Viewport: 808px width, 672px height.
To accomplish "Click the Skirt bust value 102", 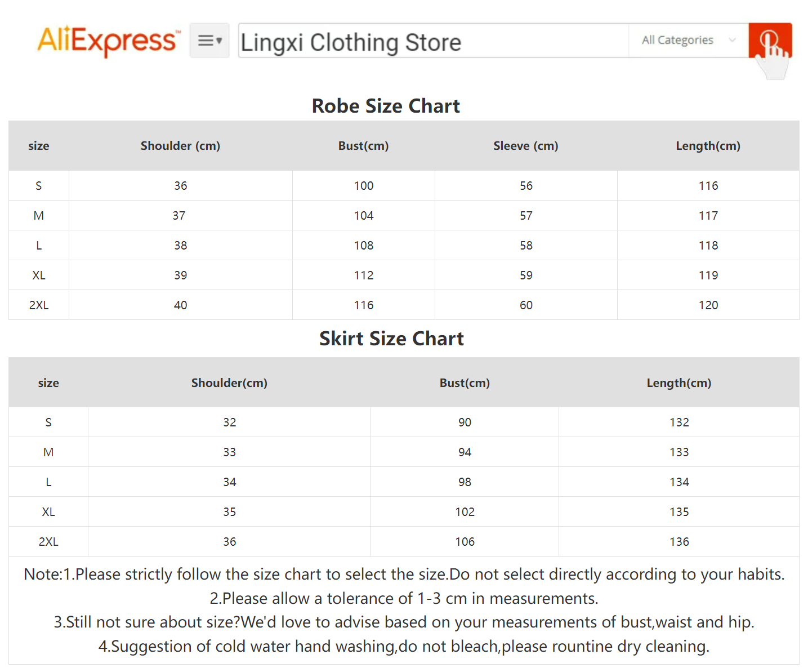I will (465, 512).
